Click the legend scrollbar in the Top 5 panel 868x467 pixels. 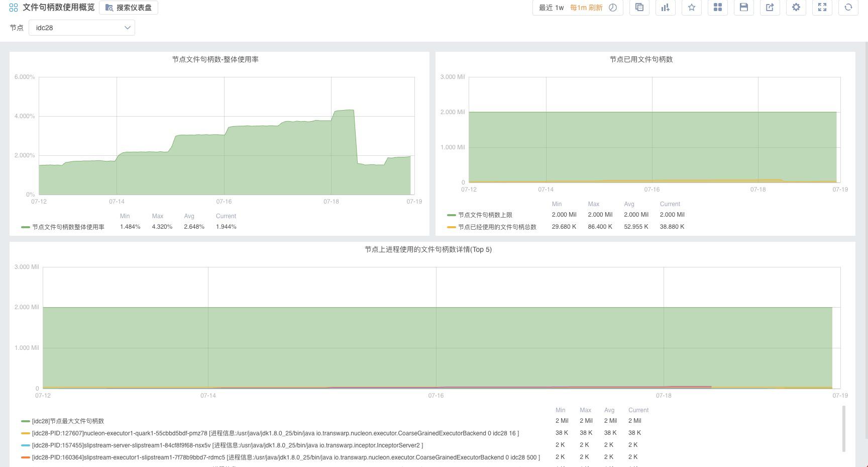(x=844, y=429)
